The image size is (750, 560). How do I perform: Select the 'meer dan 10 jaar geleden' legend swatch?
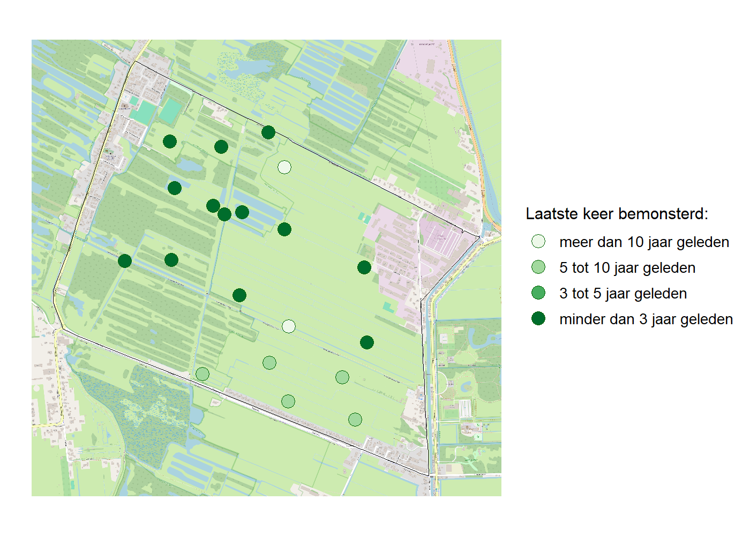538,242
